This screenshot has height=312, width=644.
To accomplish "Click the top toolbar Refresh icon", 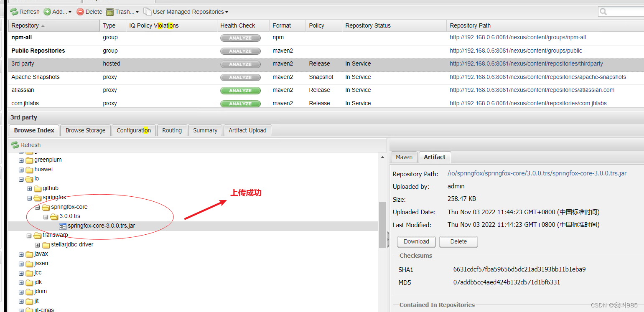I will point(14,12).
